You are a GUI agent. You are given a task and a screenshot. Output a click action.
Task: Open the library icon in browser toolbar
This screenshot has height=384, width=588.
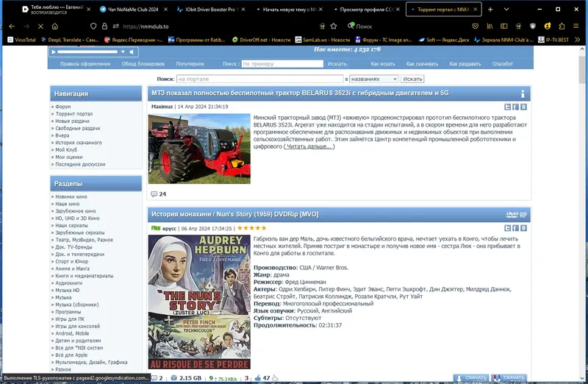(490, 26)
